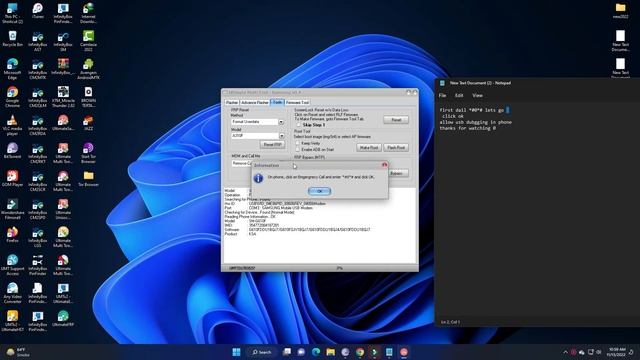This screenshot has height=360, width=640.
Task: Expand the Model dropdown arrow
Action: (281, 136)
